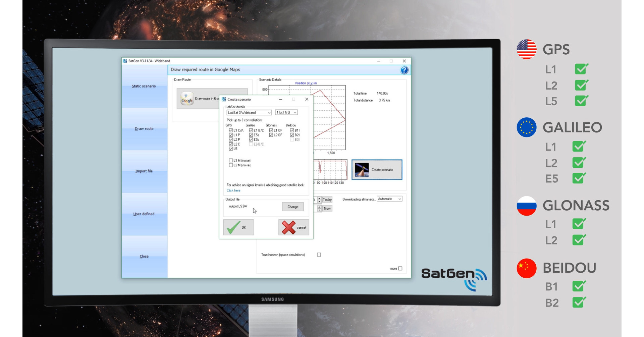The height and width of the screenshot is (337, 644).
Task: Click the satellite Create scenario icon
Action: pyautogui.click(x=362, y=169)
